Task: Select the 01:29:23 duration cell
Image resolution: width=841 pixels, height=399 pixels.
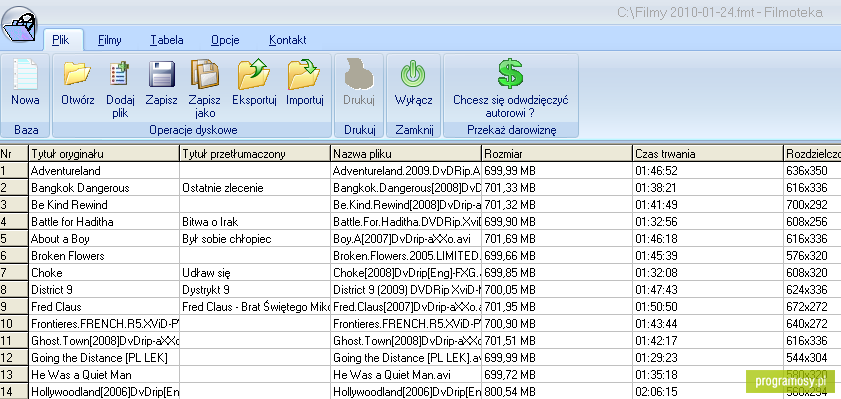Action: (708, 358)
